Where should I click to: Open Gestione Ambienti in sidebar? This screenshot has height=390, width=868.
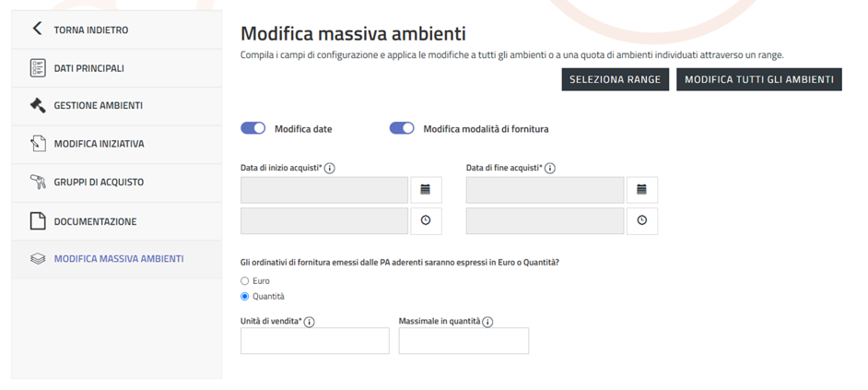click(x=98, y=106)
